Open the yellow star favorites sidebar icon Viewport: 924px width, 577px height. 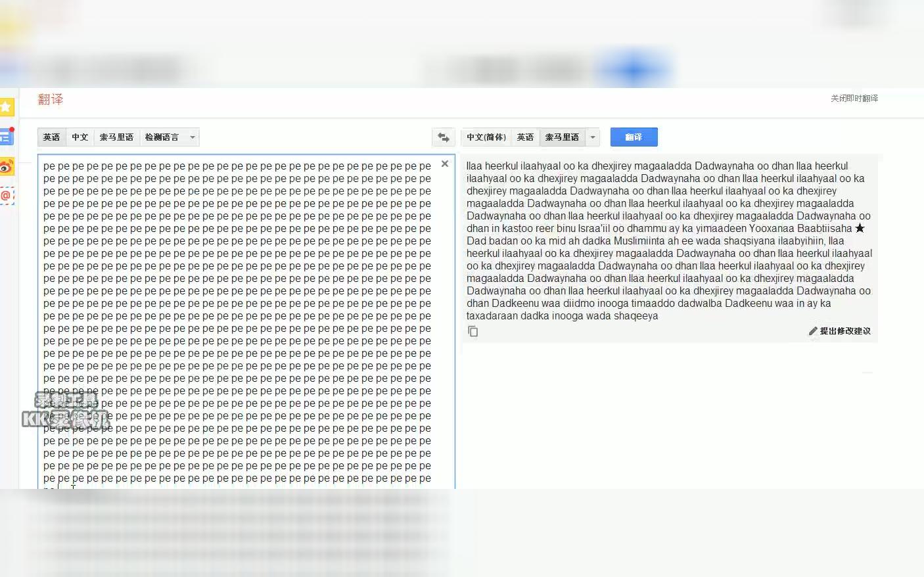(x=6, y=106)
